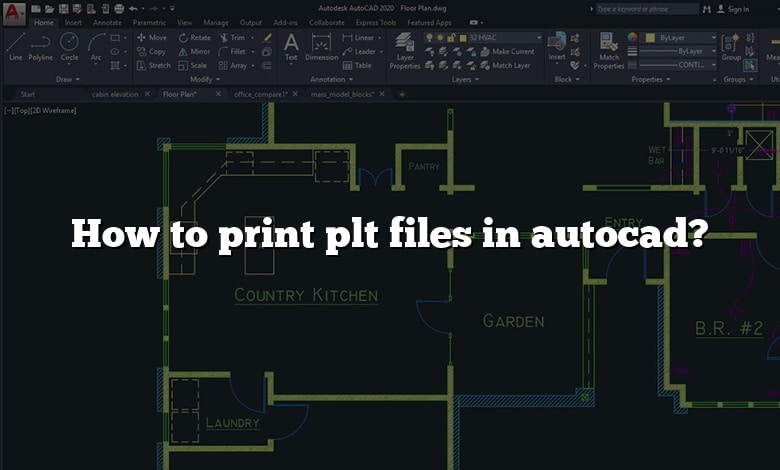
Task: Switch to the Annotate ribbon tab
Action: [x=107, y=22]
